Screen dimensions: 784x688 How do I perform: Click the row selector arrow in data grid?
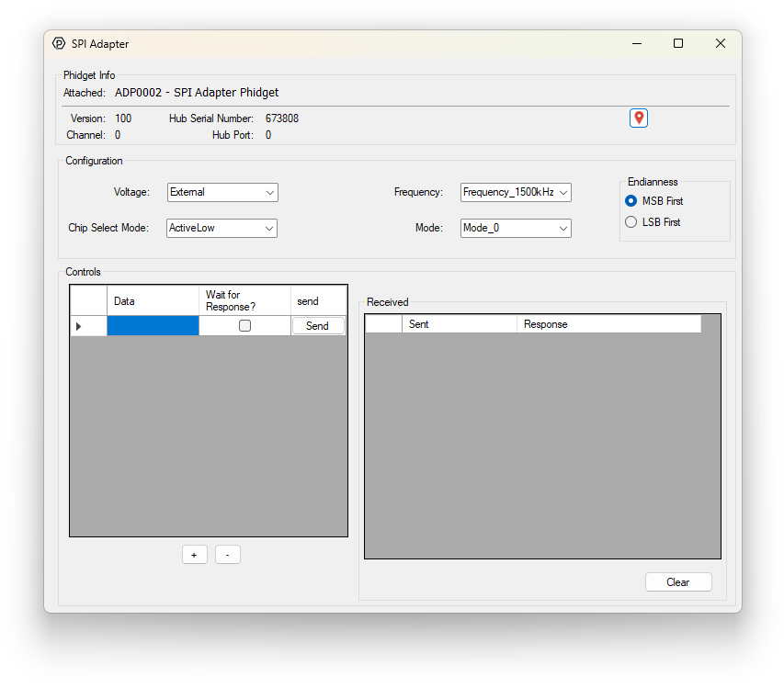coord(79,326)
